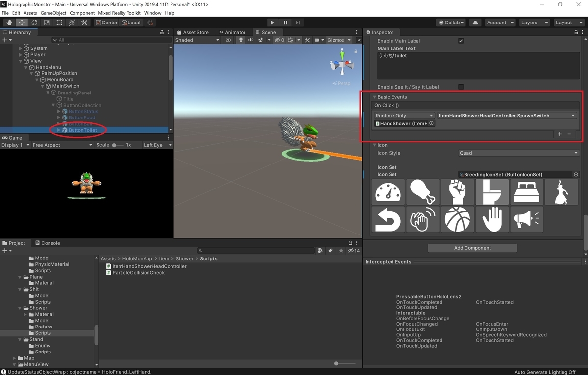Screen dimensions: 588x375
Task: Open the Layers dropdown
Action: pos(534,23)
